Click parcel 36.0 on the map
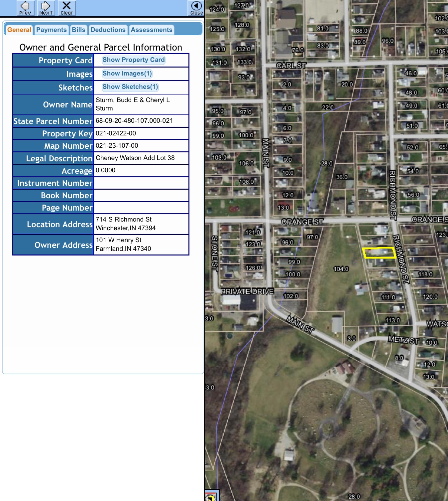 [342, 177]
